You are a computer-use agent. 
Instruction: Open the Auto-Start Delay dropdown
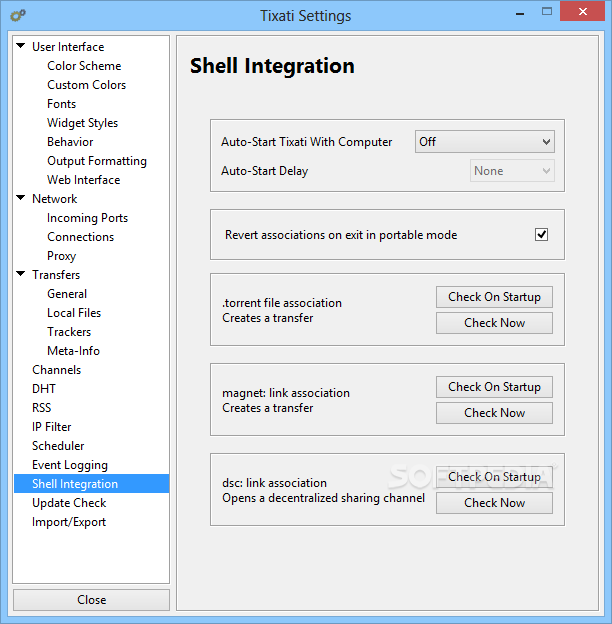512,171
